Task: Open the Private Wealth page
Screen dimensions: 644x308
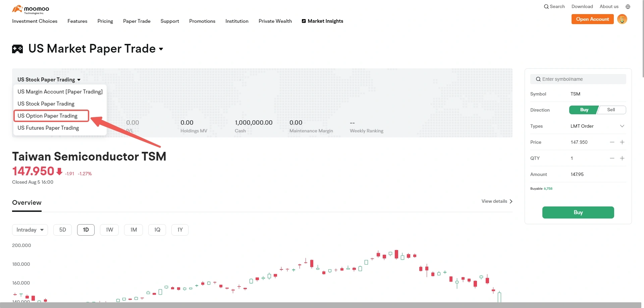Action: [x=275, y=21]
